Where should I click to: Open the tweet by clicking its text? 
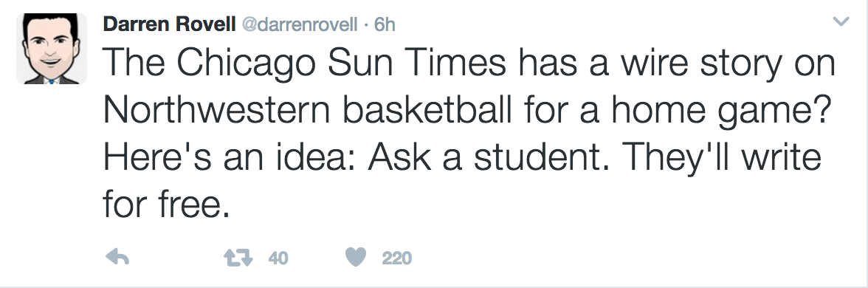click(469, 132)
